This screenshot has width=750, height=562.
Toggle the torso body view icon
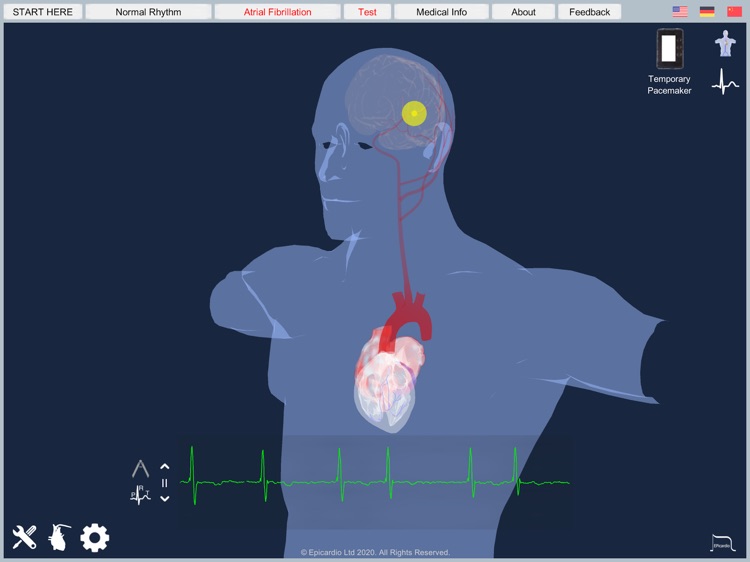click(725, 44)
